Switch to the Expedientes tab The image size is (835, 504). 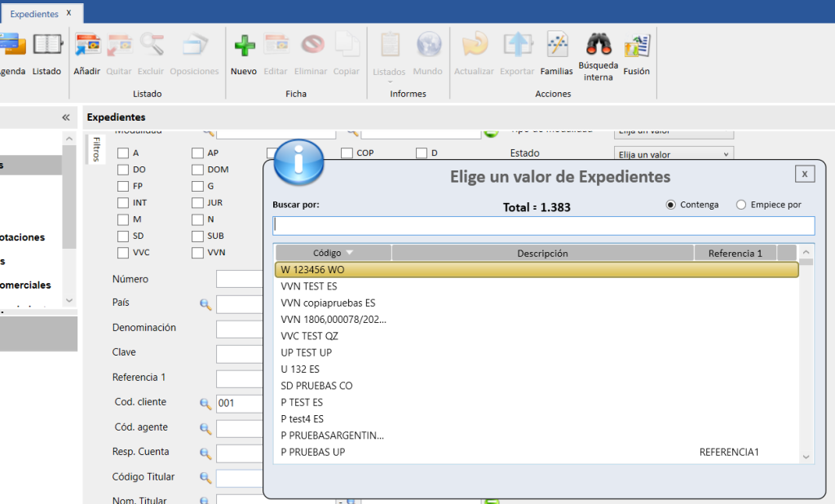tap(34, 13)
